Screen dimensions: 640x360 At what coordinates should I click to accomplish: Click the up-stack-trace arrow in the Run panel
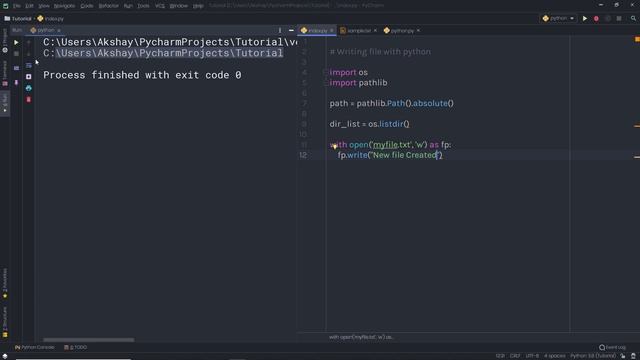29,42
